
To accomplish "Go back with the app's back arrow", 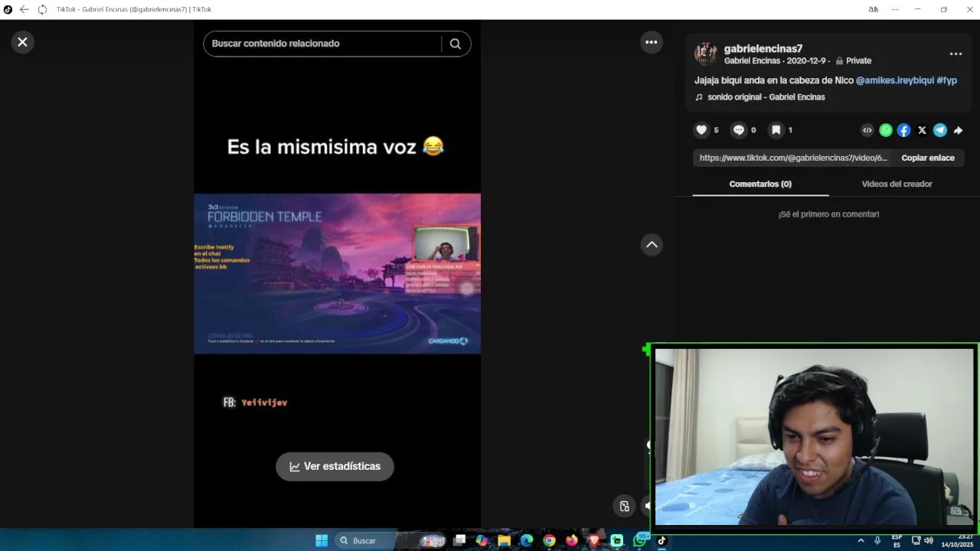I will tap(24, 9).
